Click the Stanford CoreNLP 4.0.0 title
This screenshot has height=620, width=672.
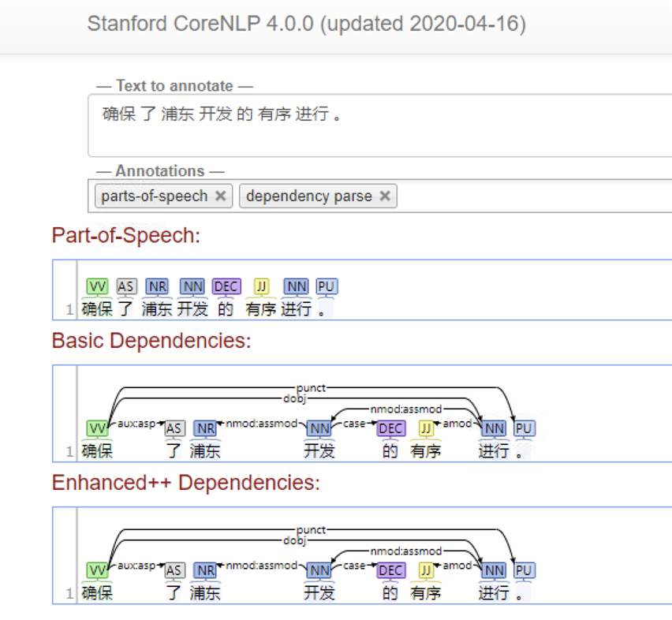[306, 24]
